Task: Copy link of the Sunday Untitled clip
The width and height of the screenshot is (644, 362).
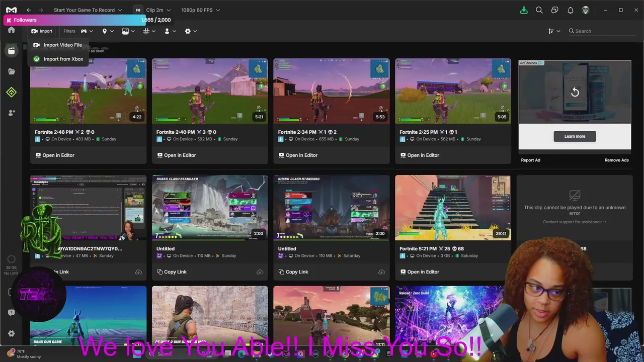Action: 172,272
